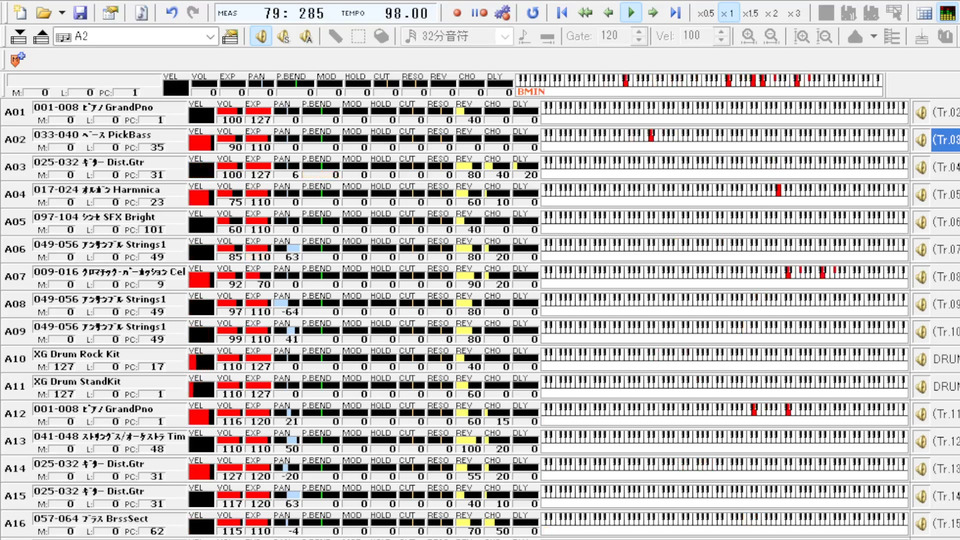The height and width of the screenshot is (540, 960).
Task: Zoom out vertically with the magnifier minus
Action: 825,37
